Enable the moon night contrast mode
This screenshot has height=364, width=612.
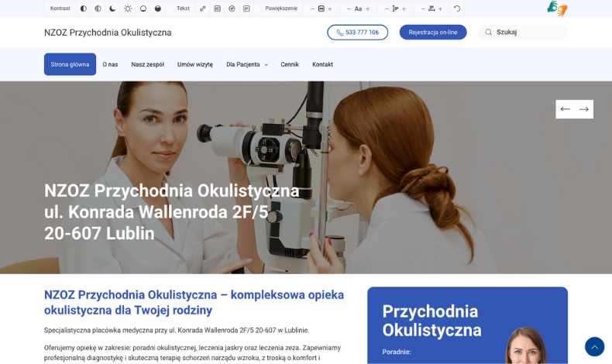click(112, 9)
